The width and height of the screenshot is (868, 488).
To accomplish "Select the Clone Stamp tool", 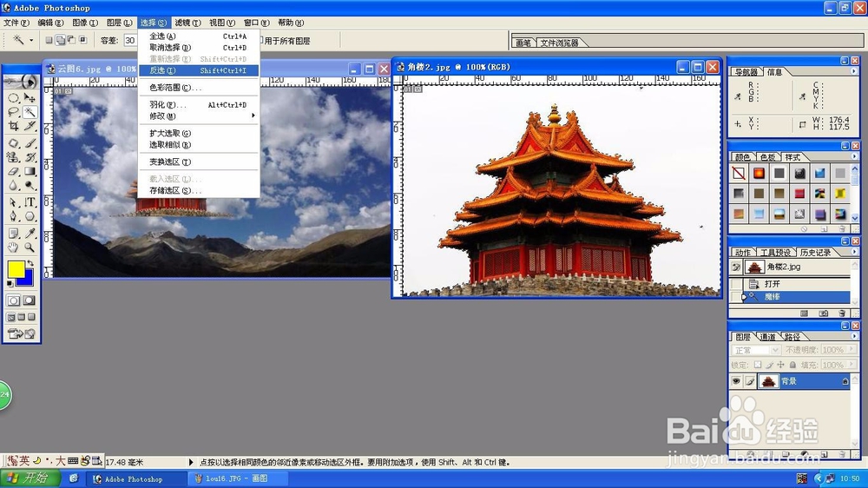I will tap(14, 157).
